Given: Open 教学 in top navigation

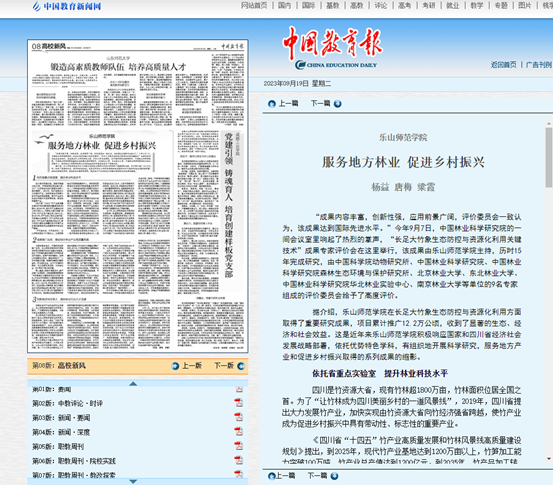Looking at the screenshot, I should [x=477, y=6].
